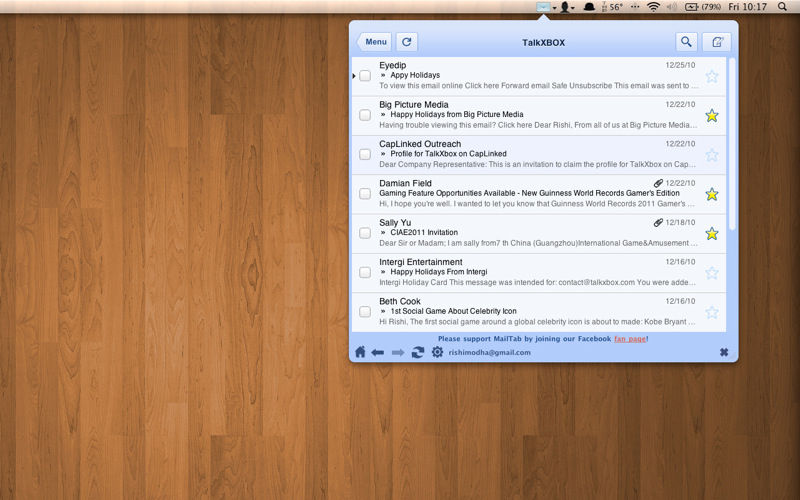Open 'Happy Holidays From Intergi' email
The width and height of the screenshot is (800, 500).
pos(439,271)
